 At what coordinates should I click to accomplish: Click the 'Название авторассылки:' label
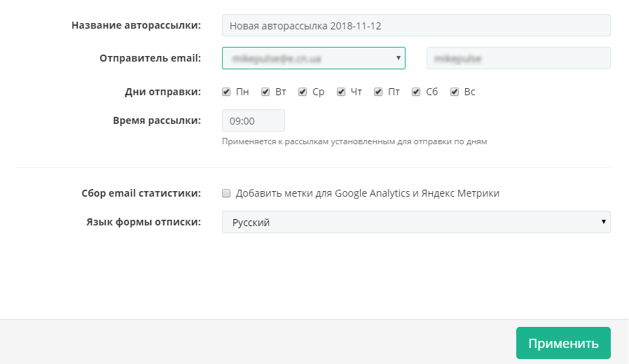[136, 25]
